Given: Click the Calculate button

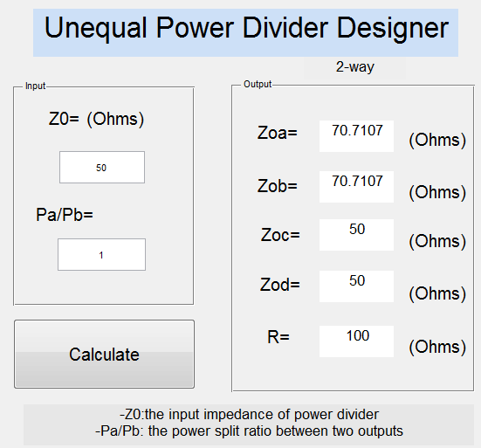Looking at the screenshot, I should click(x=104, y=354).
